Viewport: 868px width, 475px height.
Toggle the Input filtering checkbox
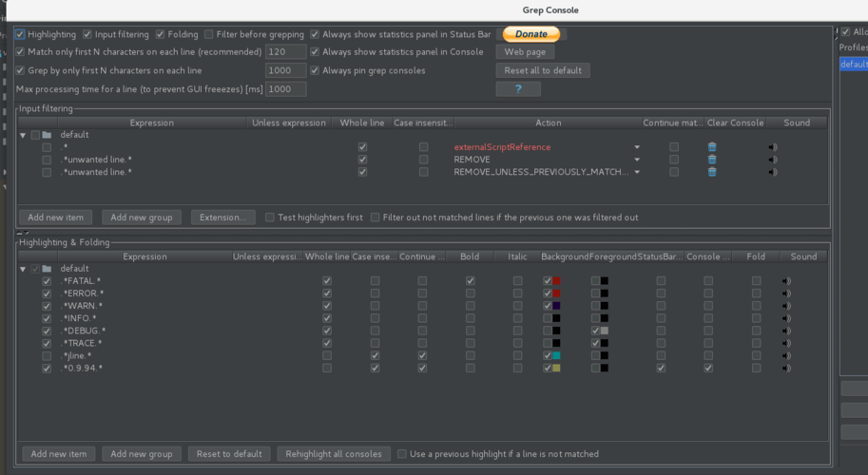click(87, 34)
